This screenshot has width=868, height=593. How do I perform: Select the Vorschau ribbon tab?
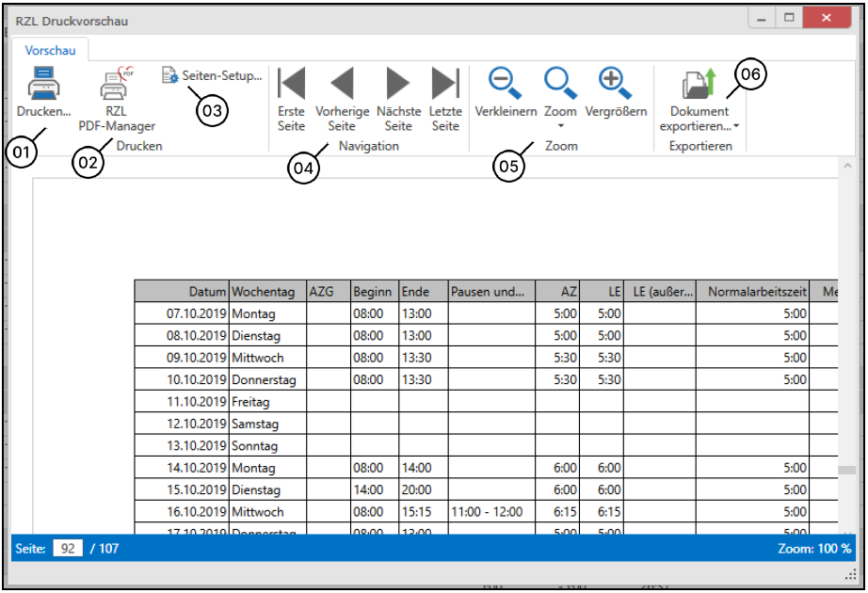pyautogui.click(x=51, y=50)
